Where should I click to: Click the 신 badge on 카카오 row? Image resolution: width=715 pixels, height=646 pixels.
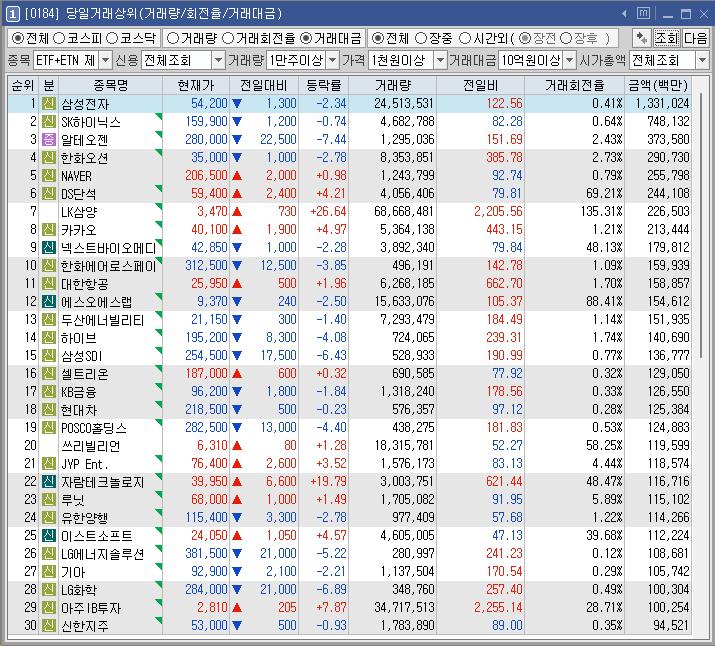pyautogui.click(x=48, y=230)
